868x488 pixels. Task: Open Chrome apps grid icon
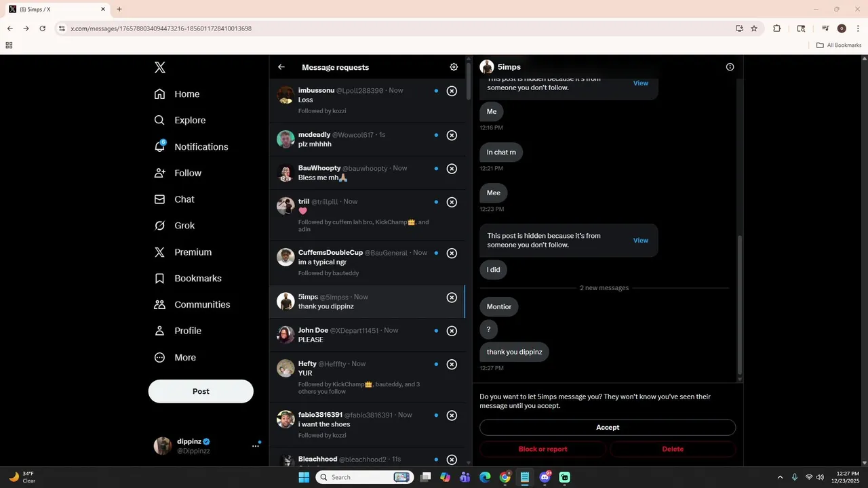point(9,45)
